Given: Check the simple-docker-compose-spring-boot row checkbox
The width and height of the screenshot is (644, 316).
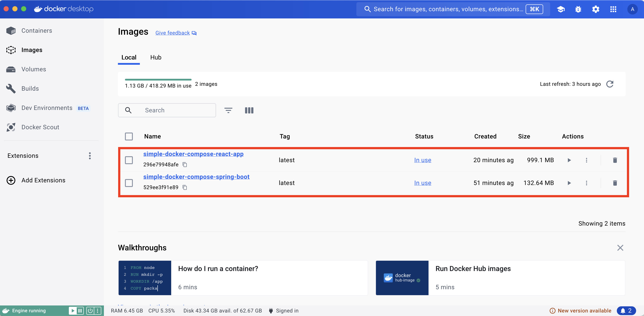Looking at the screenshot, I should 129,183.
